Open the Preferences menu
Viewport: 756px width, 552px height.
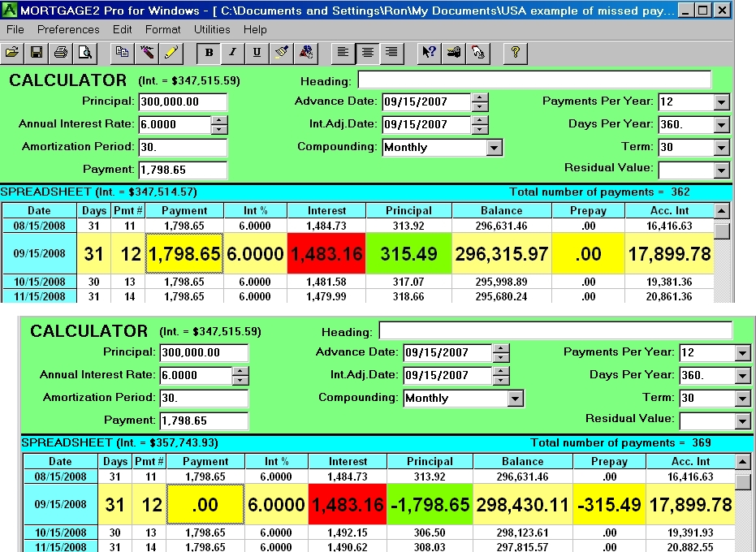tap(68, 29)
